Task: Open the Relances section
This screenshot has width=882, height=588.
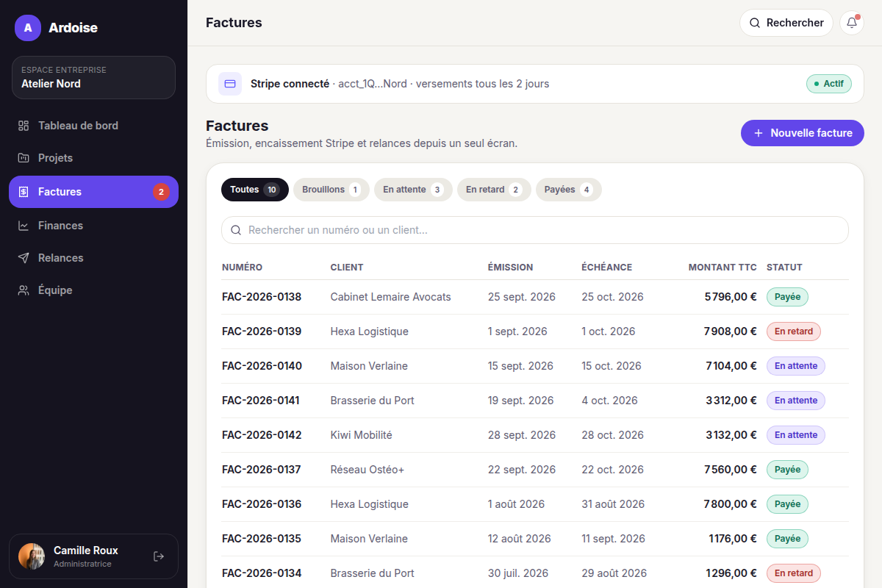Action: tap(93, 258)
